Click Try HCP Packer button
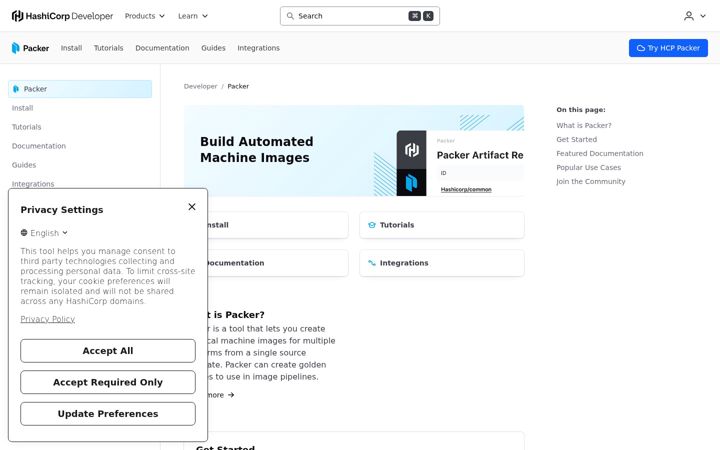Image resolution: width=720 pixels, height=450 pixels. [x=668, y=48]
